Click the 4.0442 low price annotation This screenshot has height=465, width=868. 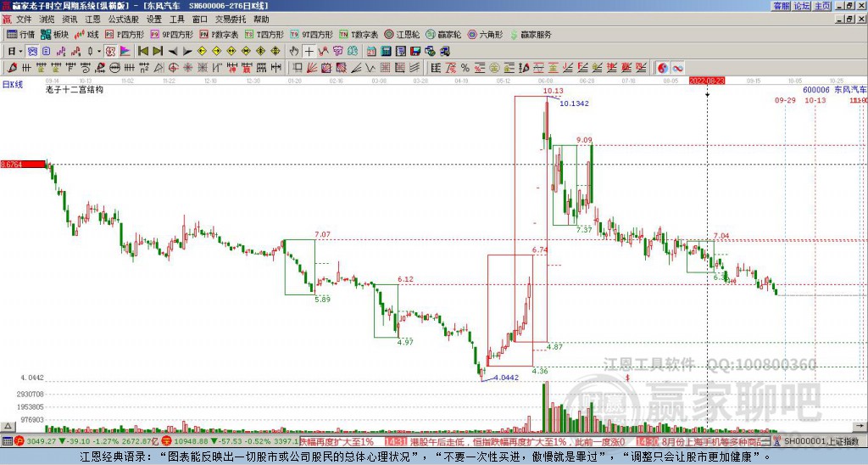(506, 378)
